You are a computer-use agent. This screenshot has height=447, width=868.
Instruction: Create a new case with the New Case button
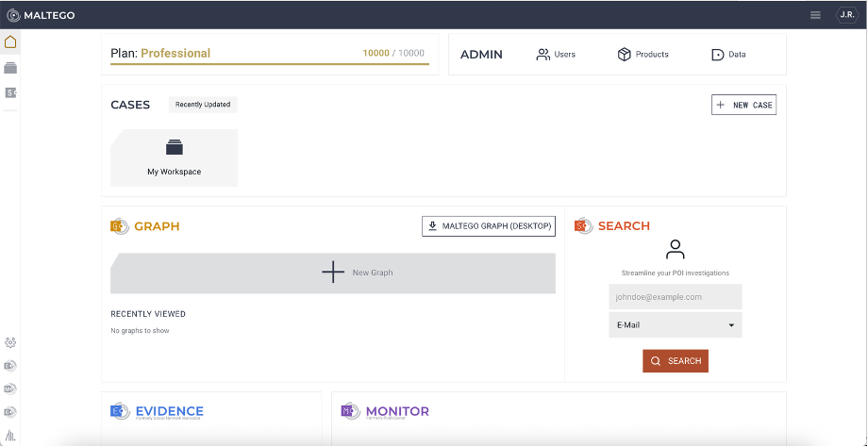tap(744, 105)
